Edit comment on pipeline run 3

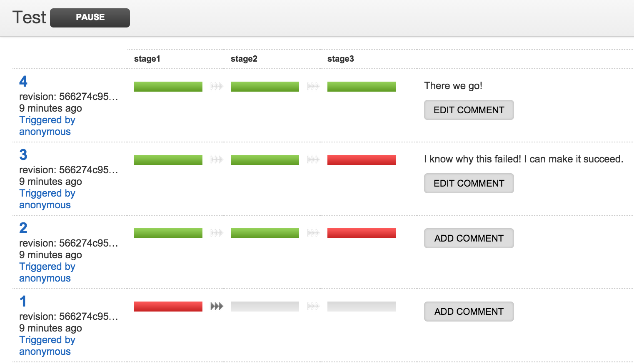pyautogui.click(x=469, y=183)
